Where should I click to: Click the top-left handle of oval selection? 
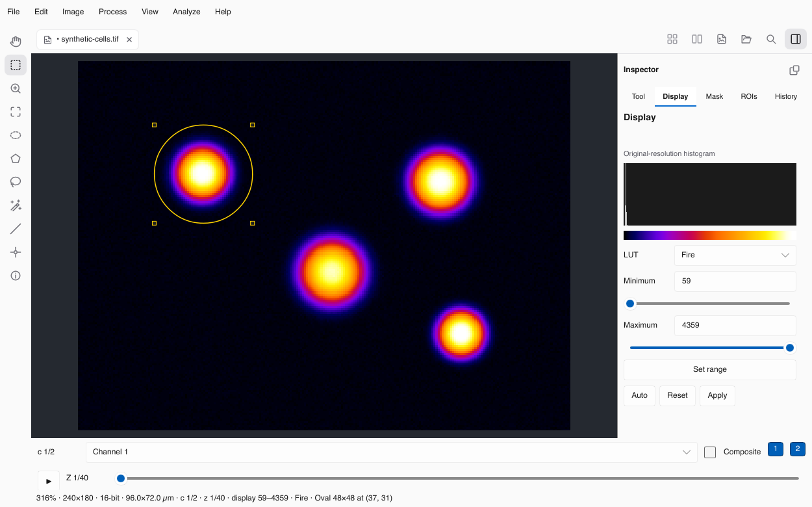coord(154,125)
